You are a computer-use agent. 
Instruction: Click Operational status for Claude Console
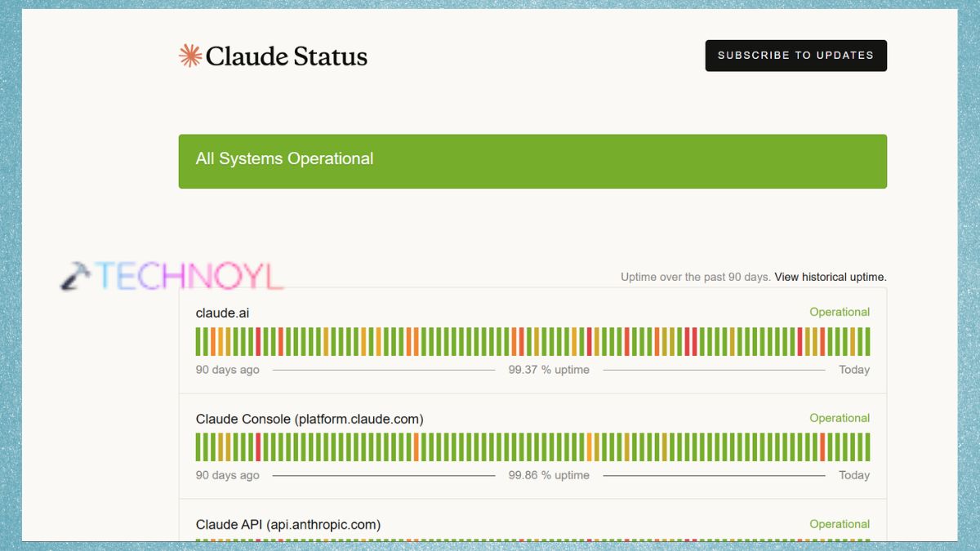(x=840, y=418)
